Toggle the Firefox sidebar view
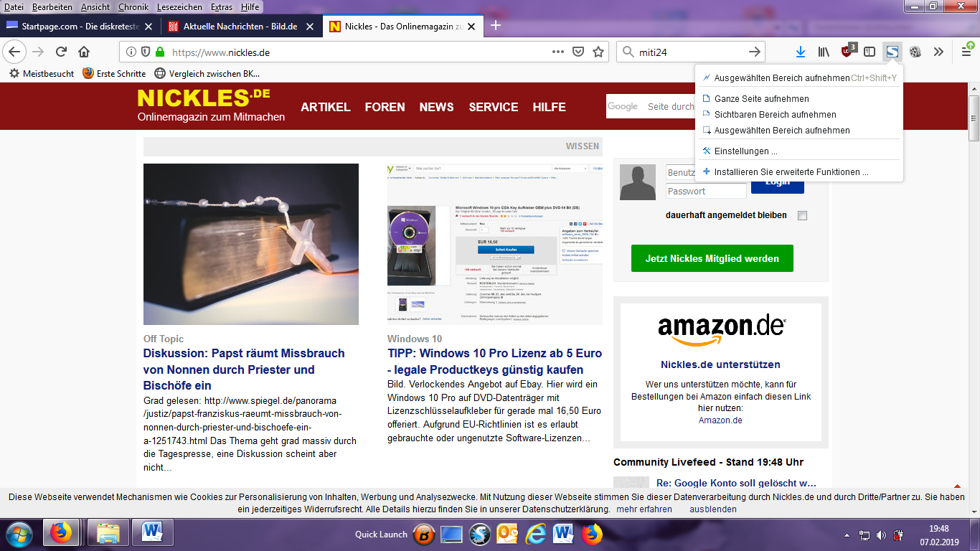 pyautogui.click(x=870, y=52)
